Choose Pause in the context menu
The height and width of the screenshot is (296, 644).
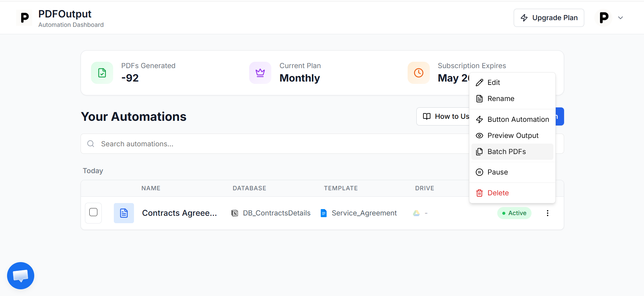tap(512, 172)
